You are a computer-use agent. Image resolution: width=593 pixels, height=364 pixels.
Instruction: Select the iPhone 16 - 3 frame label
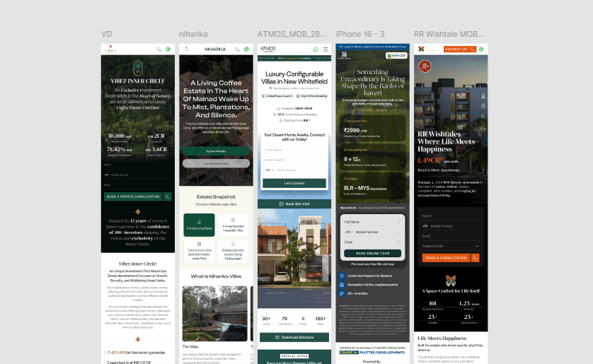(360, 34)
